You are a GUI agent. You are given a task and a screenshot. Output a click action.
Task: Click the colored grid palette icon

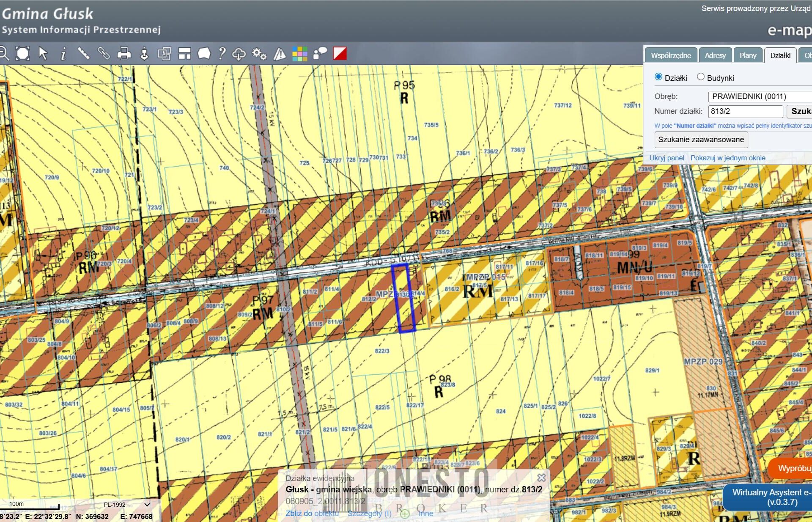click(299, 54)
